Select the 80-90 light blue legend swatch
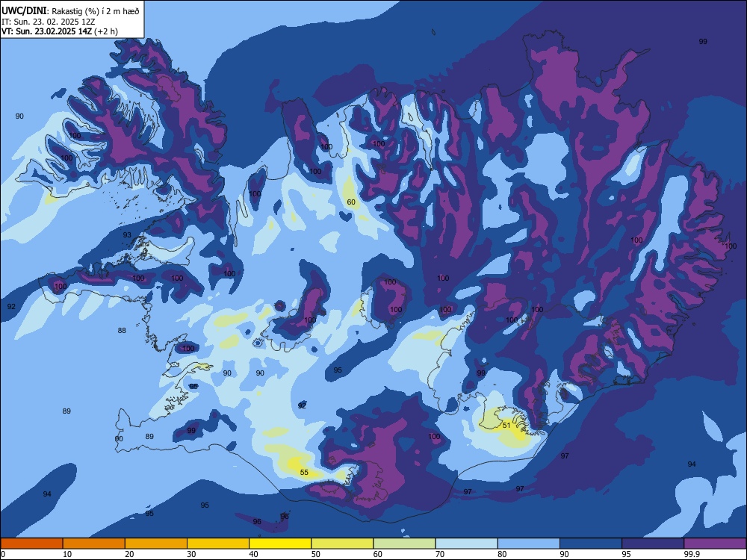The height and width of the screenshot is (560, 747). pos(529,544)
